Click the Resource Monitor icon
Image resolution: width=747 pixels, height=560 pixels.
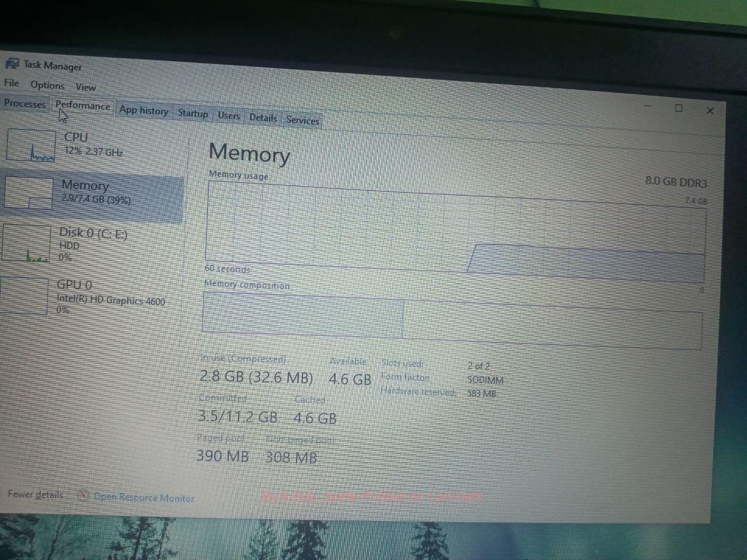point(84,495)
